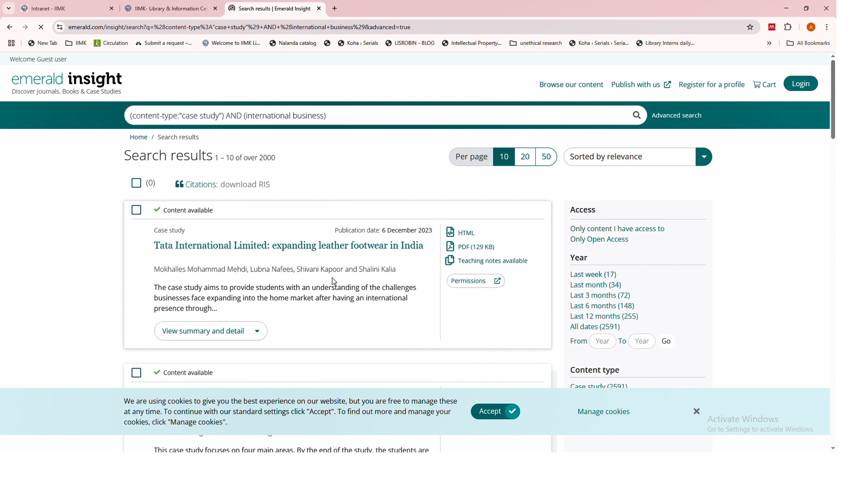Check the select-all results checkbox

click(136, 183)
